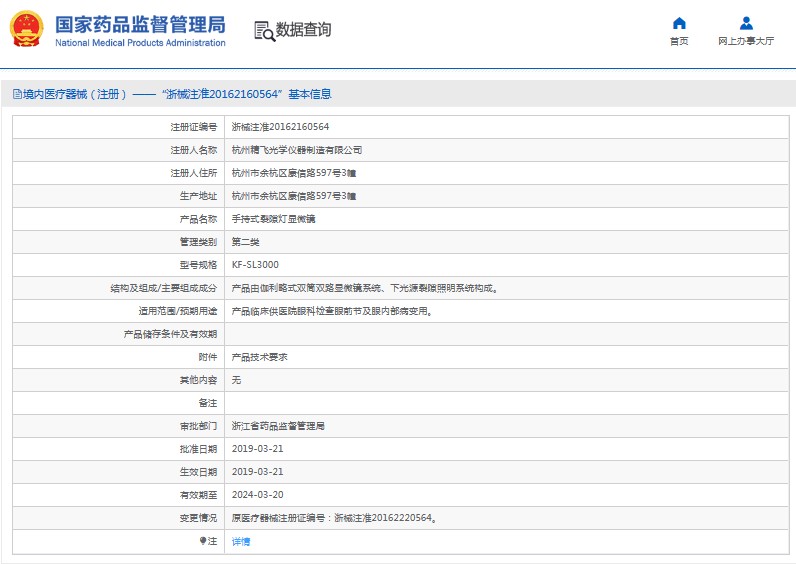The height and width of the screenshot is (564, 796).
Task: Open the 数据查询 search icon
Action: click(264, 31)
